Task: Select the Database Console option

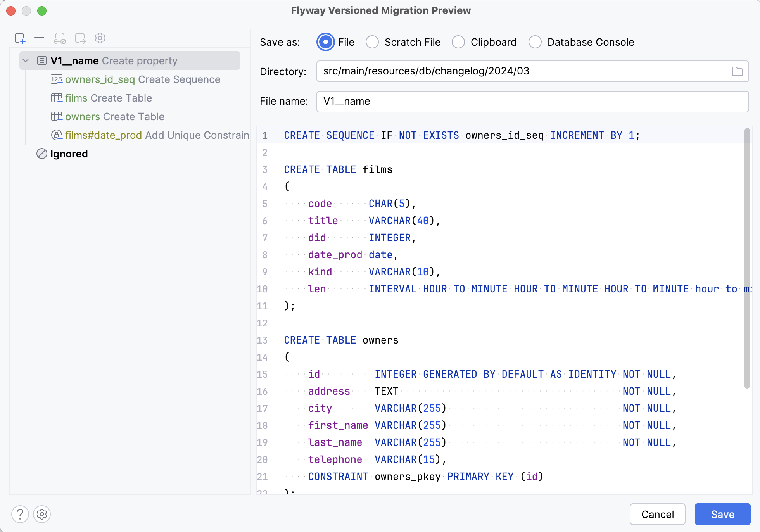Action: click(535, 42)
